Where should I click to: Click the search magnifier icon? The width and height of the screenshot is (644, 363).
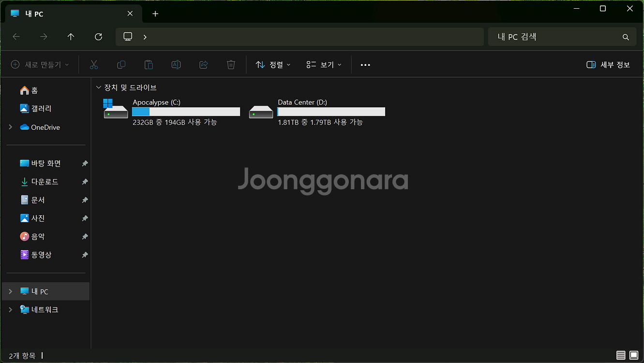tap(626, 37)
